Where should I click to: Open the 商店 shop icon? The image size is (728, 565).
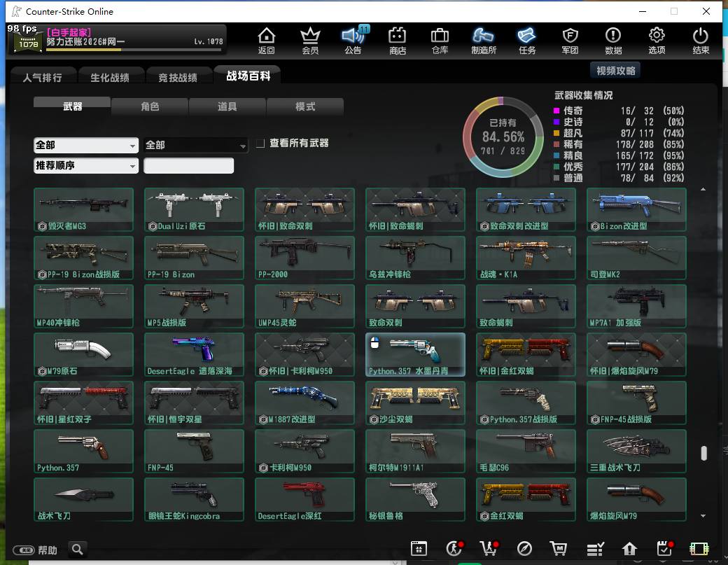(x=398, y=41)
